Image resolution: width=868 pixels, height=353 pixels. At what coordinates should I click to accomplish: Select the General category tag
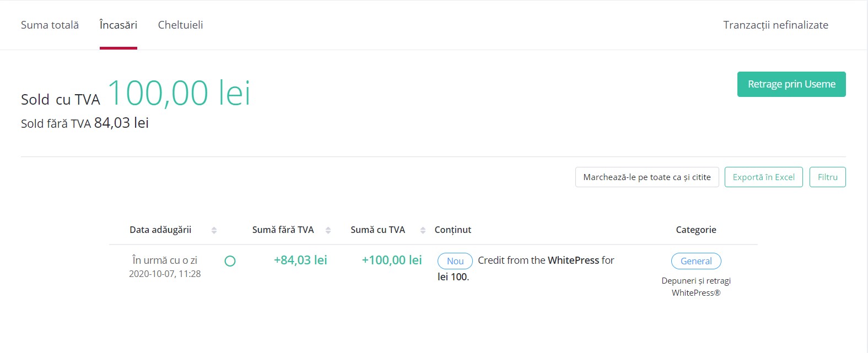(x=696, y=261)
